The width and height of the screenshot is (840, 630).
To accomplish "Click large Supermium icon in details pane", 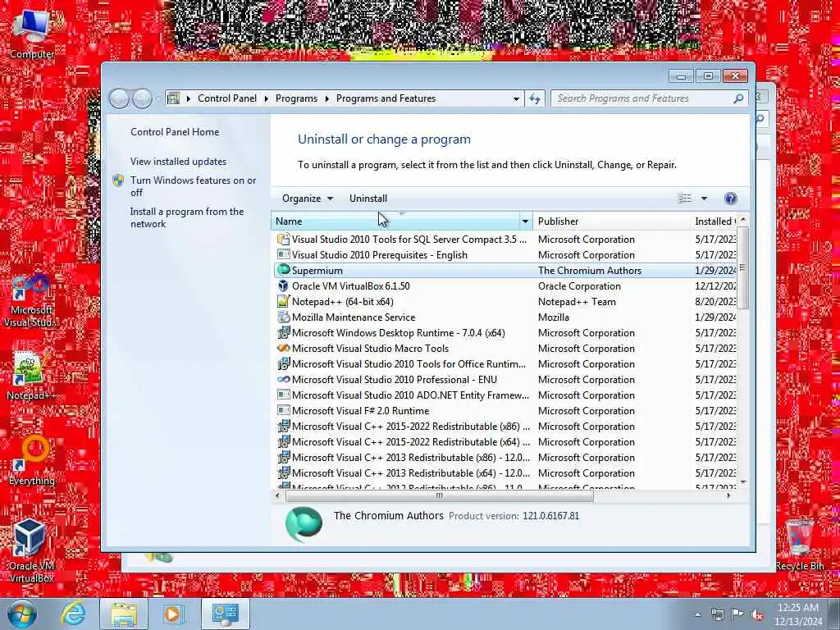I will pyautogui.click(x=304, y=524).
